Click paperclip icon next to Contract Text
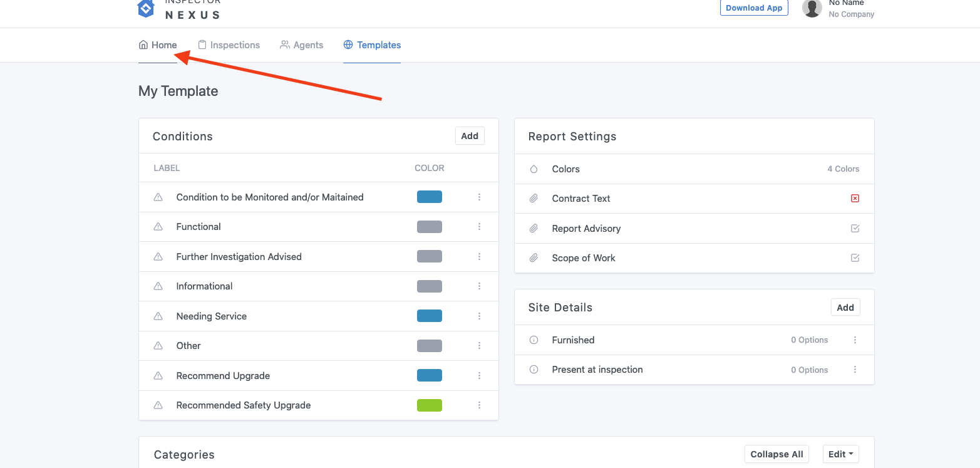 pos(534,199)
